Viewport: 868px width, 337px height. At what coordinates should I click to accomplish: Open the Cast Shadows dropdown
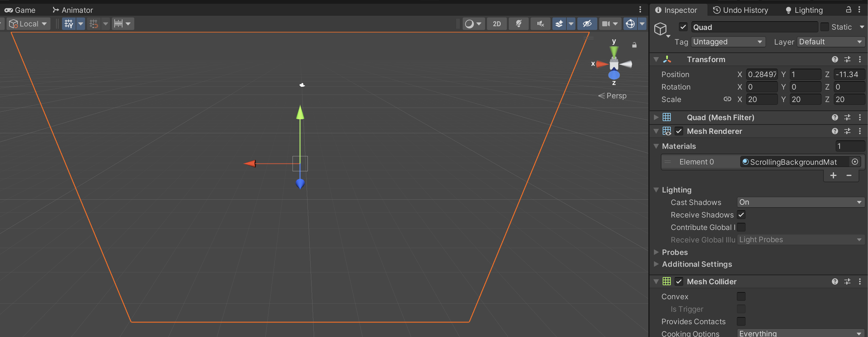click(800, 202)
